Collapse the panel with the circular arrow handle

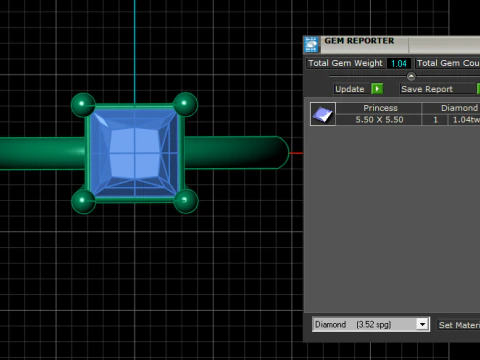[411, 76]
